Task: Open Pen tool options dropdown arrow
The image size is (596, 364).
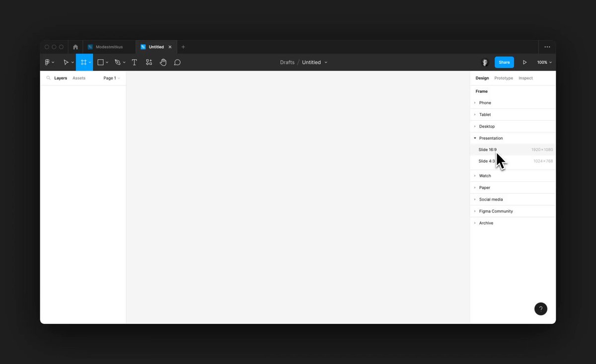Action: (x=124, y=63)
